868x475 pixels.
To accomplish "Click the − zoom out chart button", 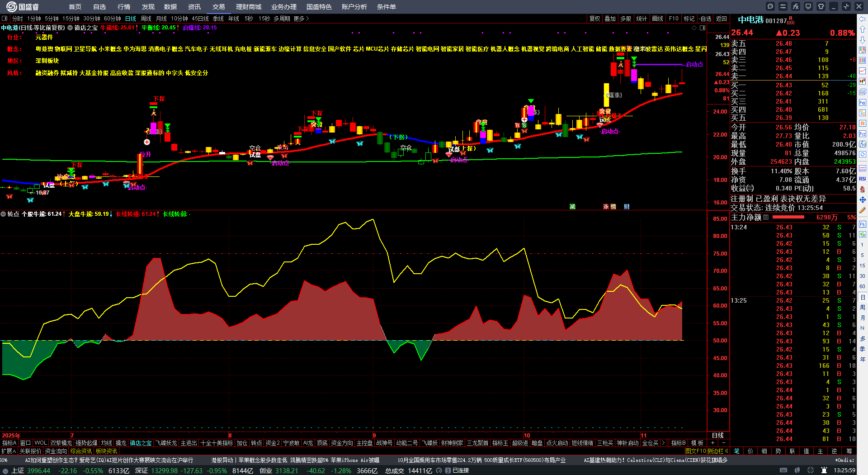I will (x=723, y=443).
